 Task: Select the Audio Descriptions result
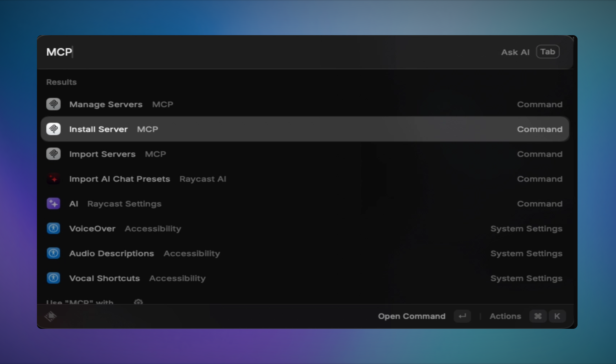pyautogui.click(x=305, y=253)
